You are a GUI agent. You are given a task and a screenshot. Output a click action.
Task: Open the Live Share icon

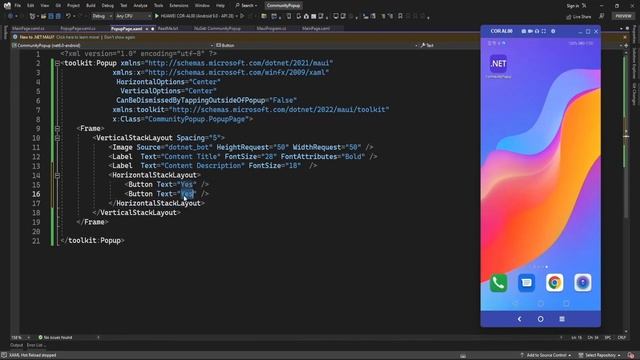[569, 17]
